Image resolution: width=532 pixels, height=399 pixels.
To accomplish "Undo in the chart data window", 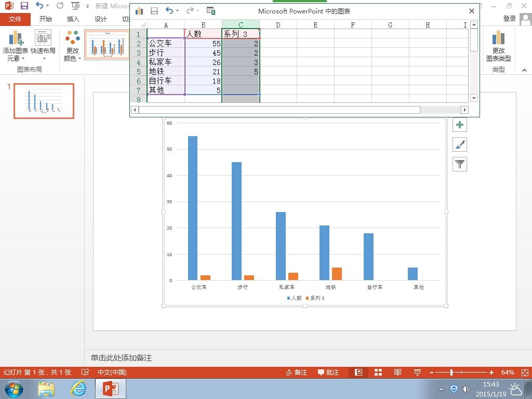I will point(169,11).
